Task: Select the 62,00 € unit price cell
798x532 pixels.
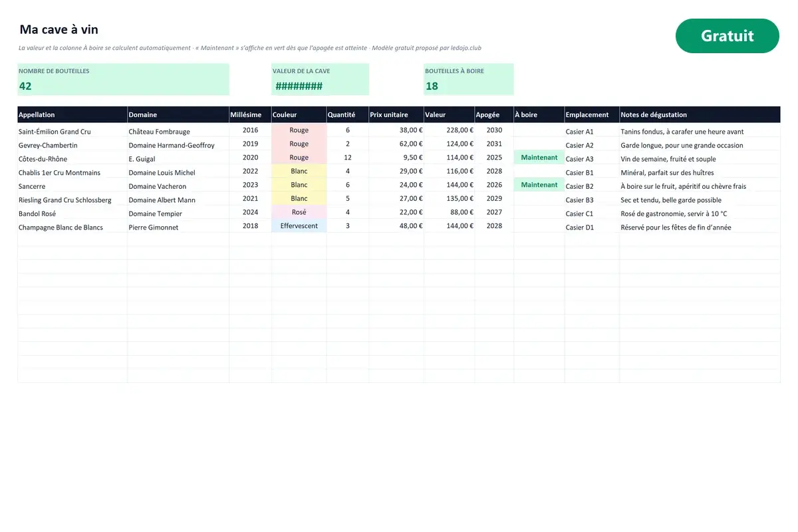Action: pyautogui.click(x=396, y=144)
